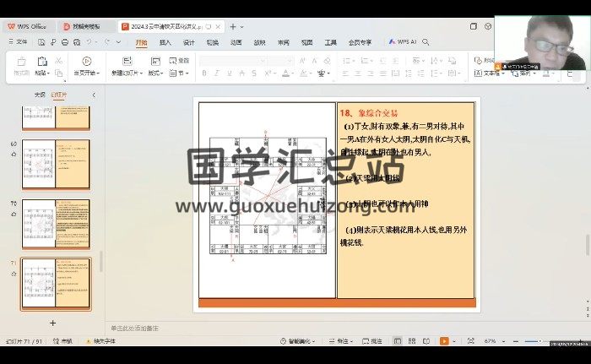Image resolution: width=591 pixels, height=364 pixels.
Task: Click the 当页开始 slideshow play icon
Action: pos(86,61)
